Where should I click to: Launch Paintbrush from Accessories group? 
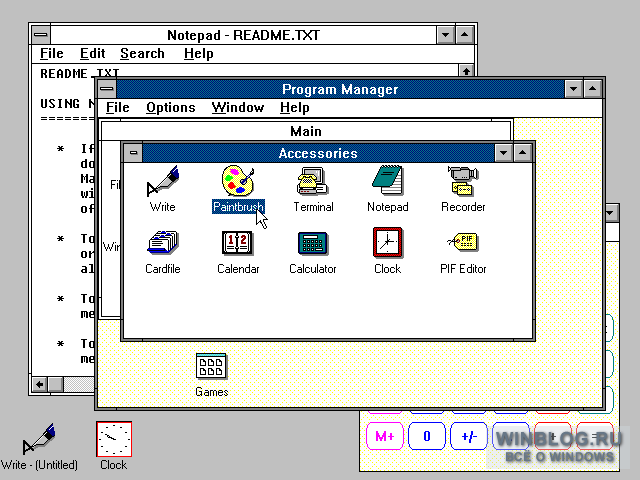238,189
